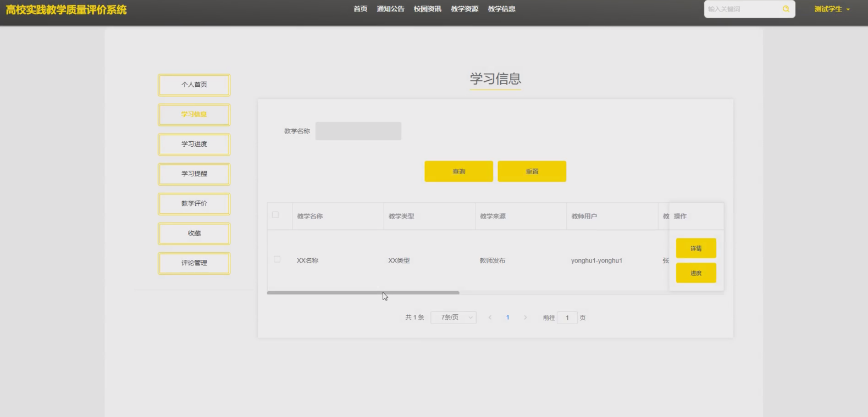The width and height of the screenshot is (868, 417).
Task: Click 进度 button for XX名称 row
Action: click(696, 273)
